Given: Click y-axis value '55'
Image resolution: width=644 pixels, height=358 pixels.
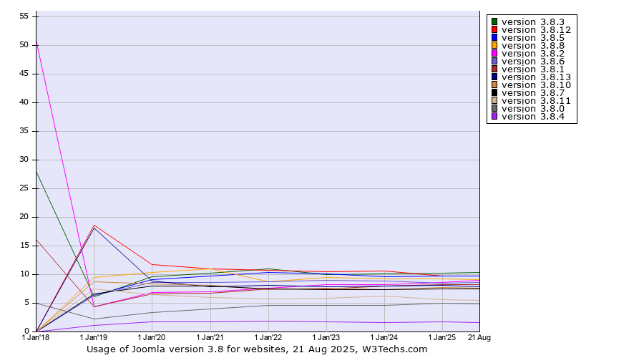Looking at the screenshot, I should pyautogui.click(x=24, y=16).
